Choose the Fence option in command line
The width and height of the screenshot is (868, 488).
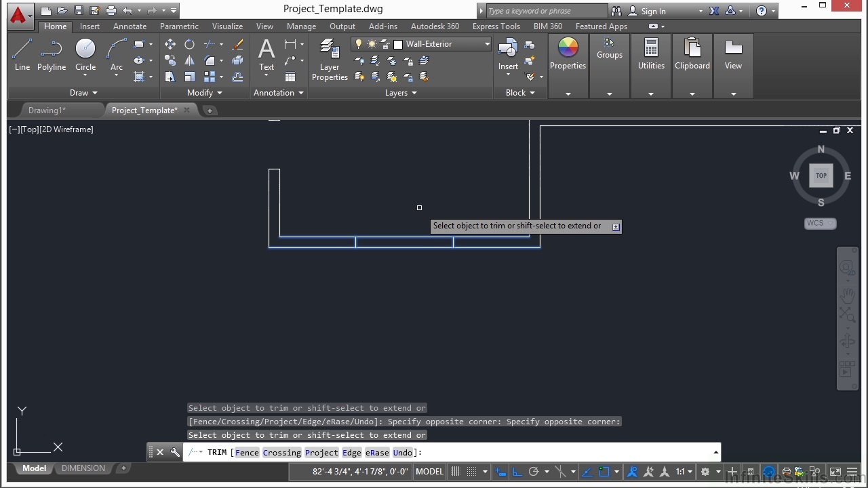point(247,453)
